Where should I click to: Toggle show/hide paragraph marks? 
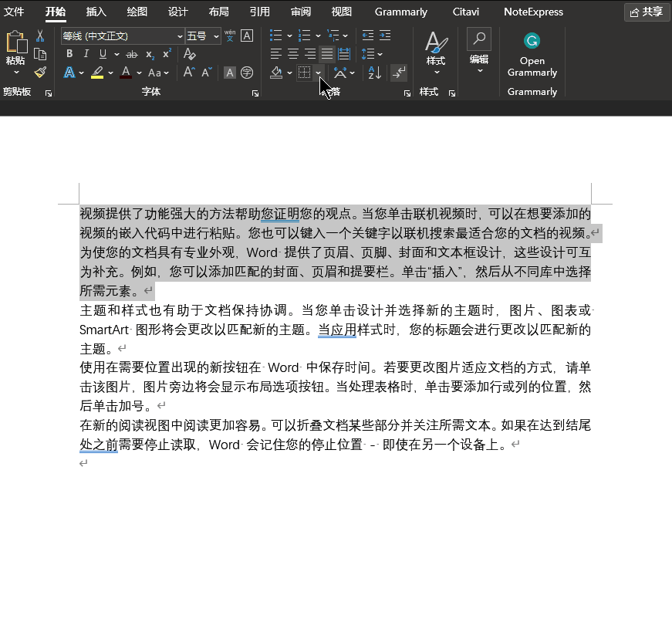pyautogui.click(x=399, y=73)
